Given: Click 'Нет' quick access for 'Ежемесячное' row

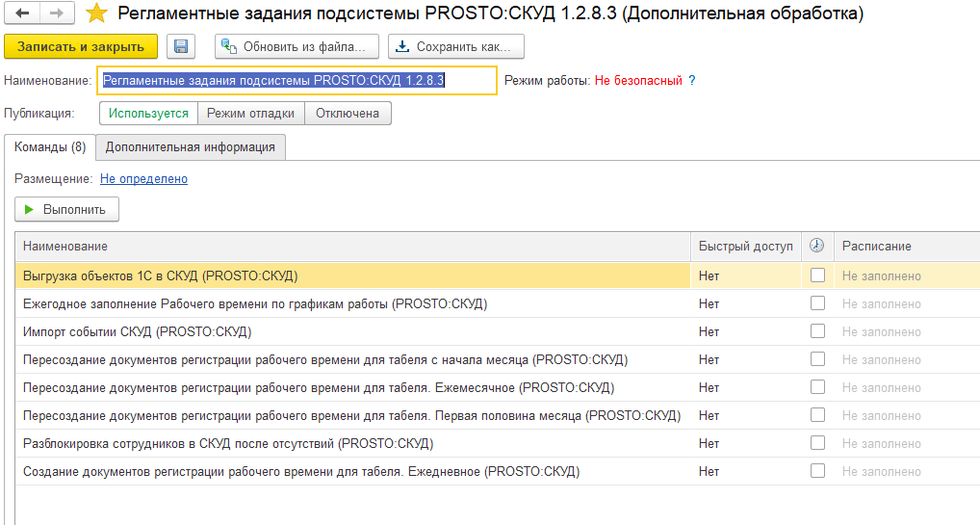Looking at the screenshot, I should (709, 388).
